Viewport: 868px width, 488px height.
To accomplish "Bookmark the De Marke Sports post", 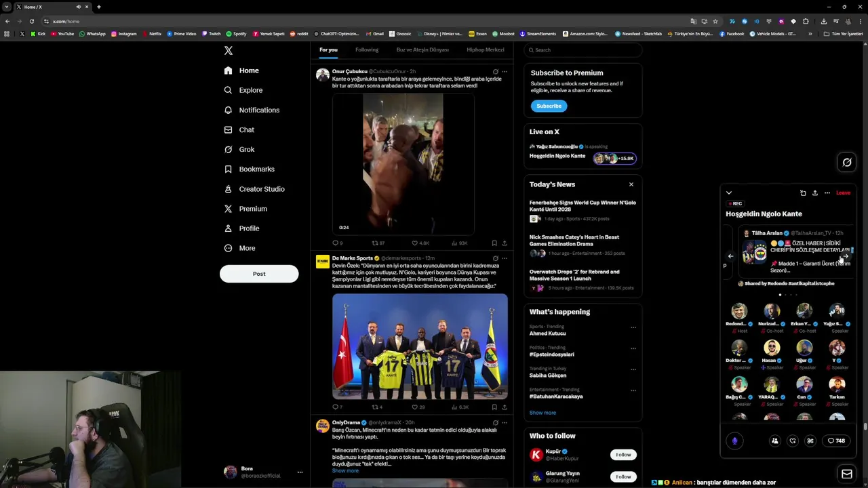I will point(494,407).
